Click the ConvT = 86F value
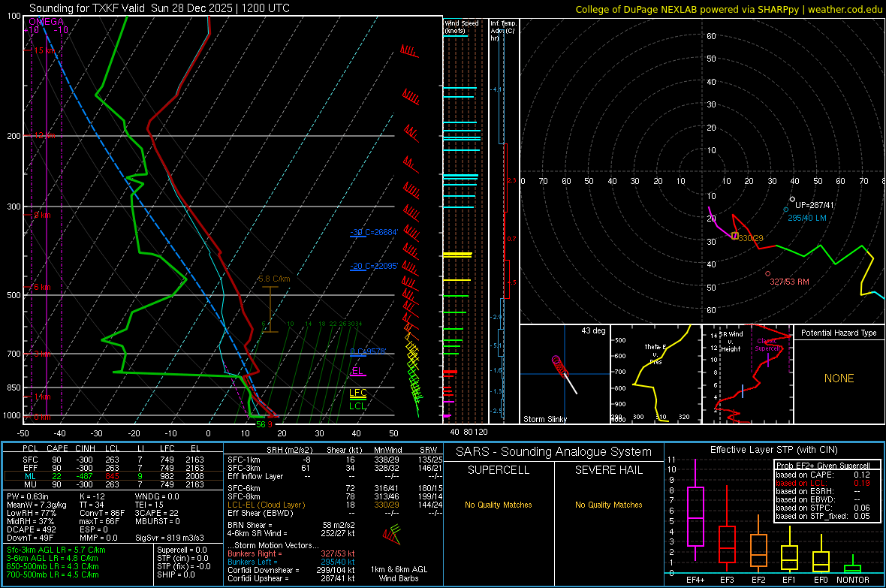The height and width of the screenshot is (588, 886). tap(102, 513)
